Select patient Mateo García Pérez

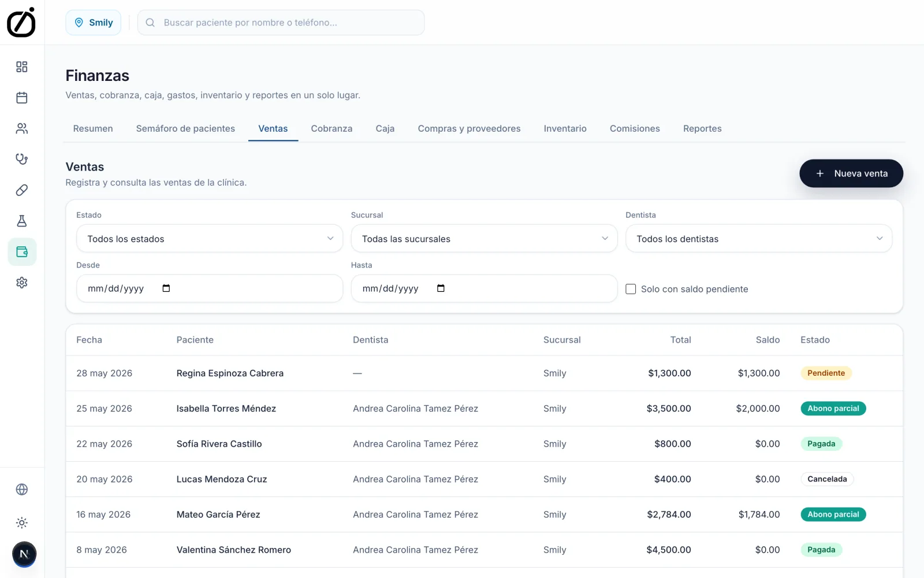pyautogui.click(x=218, y=514)
